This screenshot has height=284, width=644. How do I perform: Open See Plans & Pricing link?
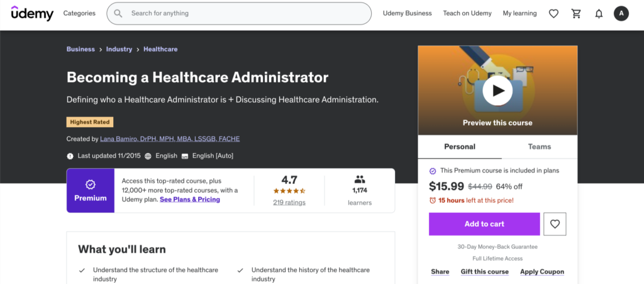click(x=190, y=200)
